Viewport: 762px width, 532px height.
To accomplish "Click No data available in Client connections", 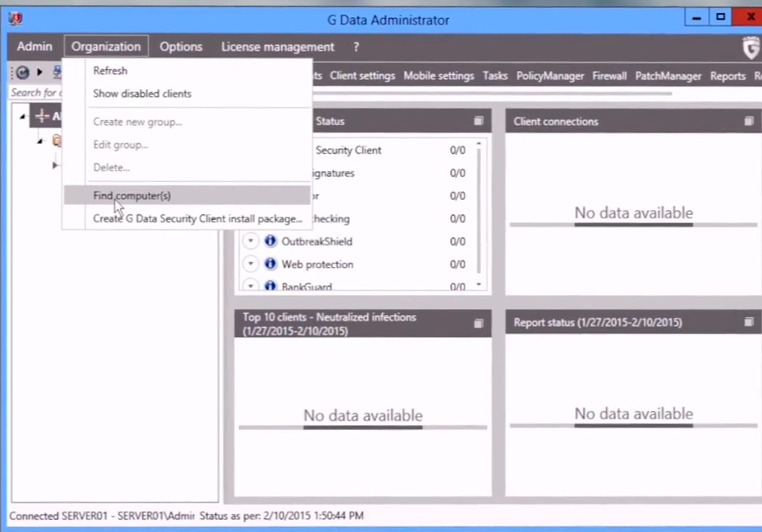I will (634, 212).
